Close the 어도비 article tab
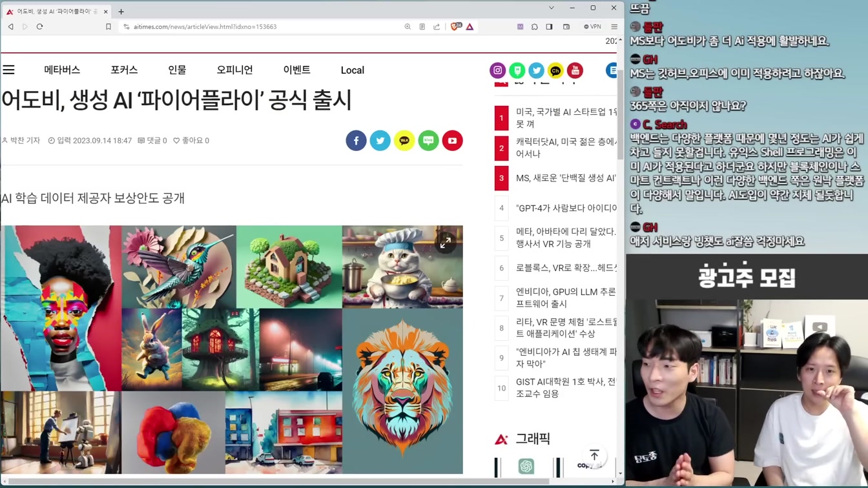The height and width of the screenshot is (488, 868). pyautogui.click(x=105, y=11)
